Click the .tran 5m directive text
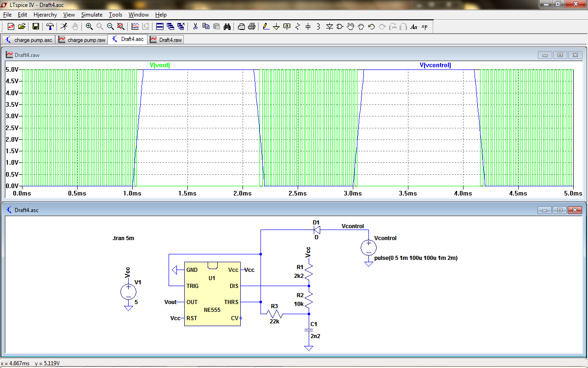Viewport: 588px width, 368px height. 123,239
